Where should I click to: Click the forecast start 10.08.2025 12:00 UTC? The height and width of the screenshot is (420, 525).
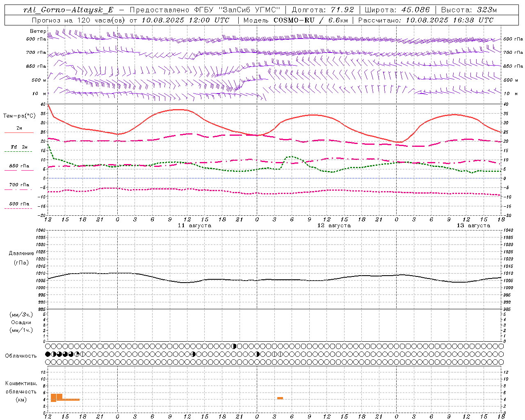point(185,20)
